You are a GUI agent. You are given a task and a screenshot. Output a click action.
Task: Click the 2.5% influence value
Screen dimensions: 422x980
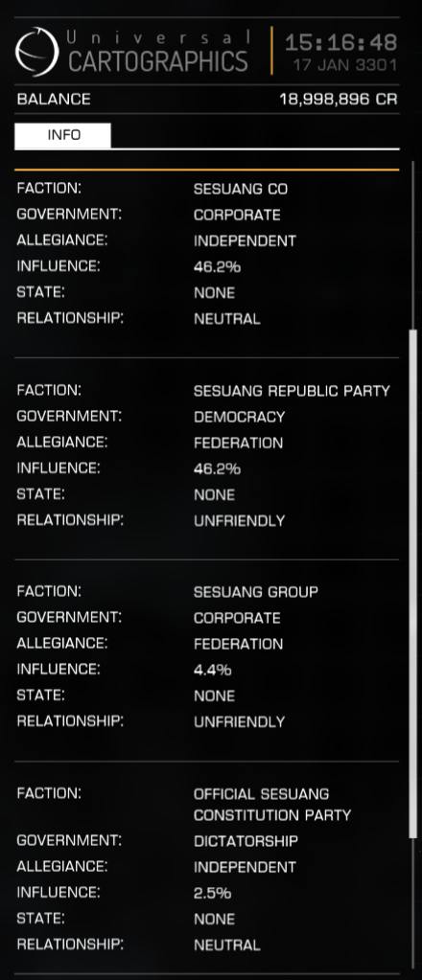pos(212,893)
